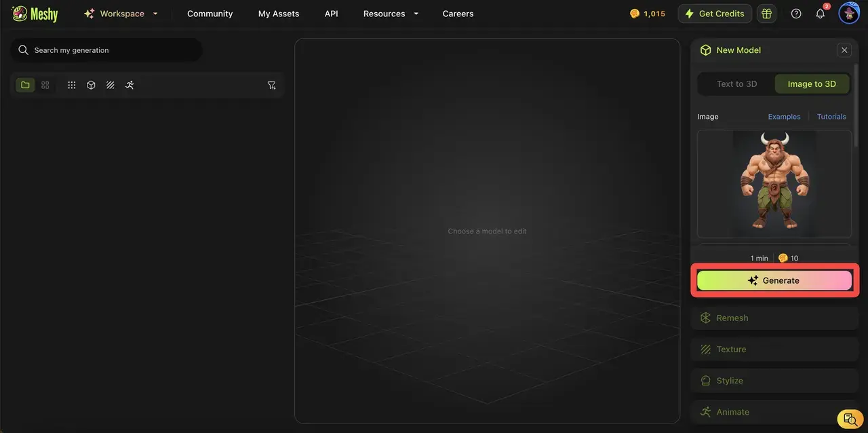
Task: Open the filter and sort options
Action: [x=271, y=85]
